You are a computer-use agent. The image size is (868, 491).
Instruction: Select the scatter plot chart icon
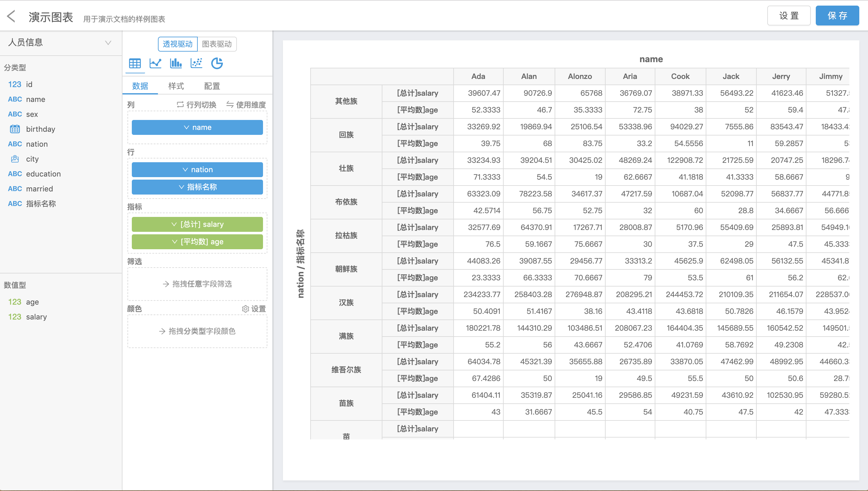pos(196,63)
